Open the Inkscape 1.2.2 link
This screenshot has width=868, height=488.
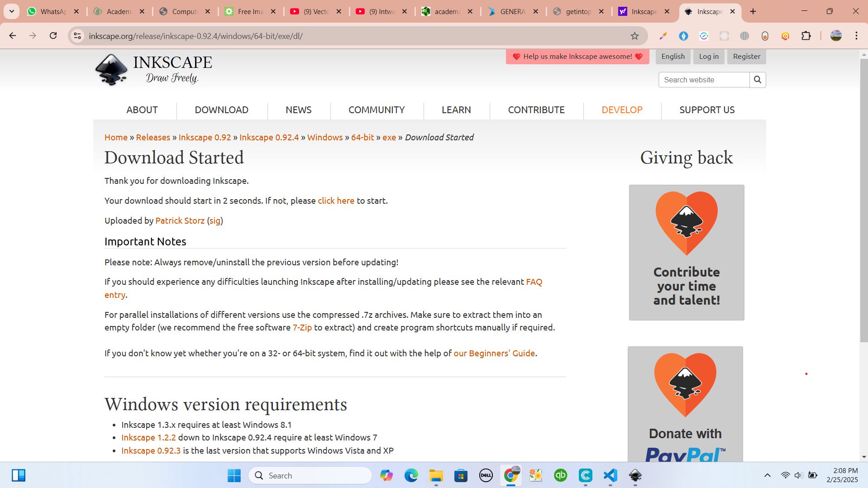[148, 437]
